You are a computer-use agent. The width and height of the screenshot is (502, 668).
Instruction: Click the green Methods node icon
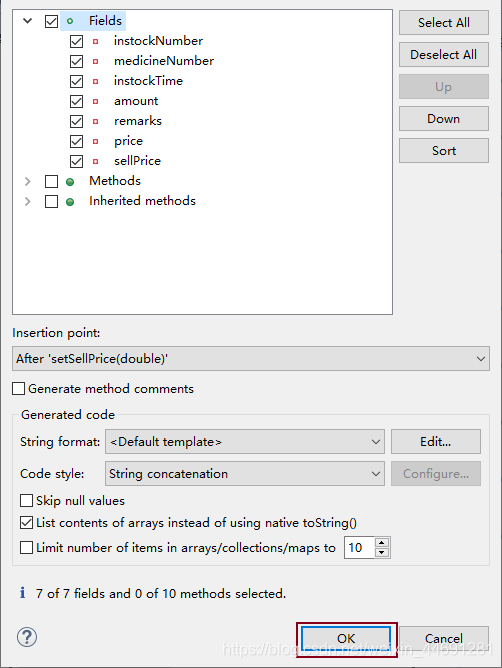click(70, 182)
